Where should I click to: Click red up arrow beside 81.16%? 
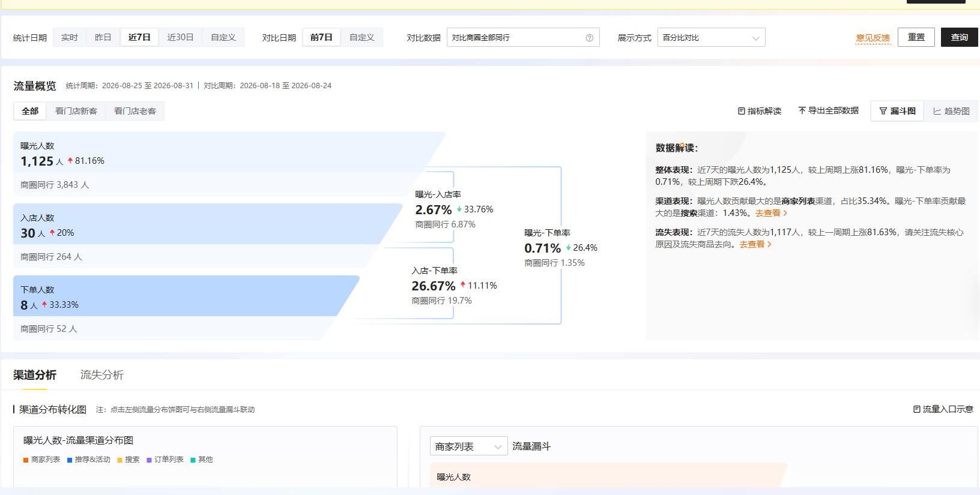coord(70,160)
